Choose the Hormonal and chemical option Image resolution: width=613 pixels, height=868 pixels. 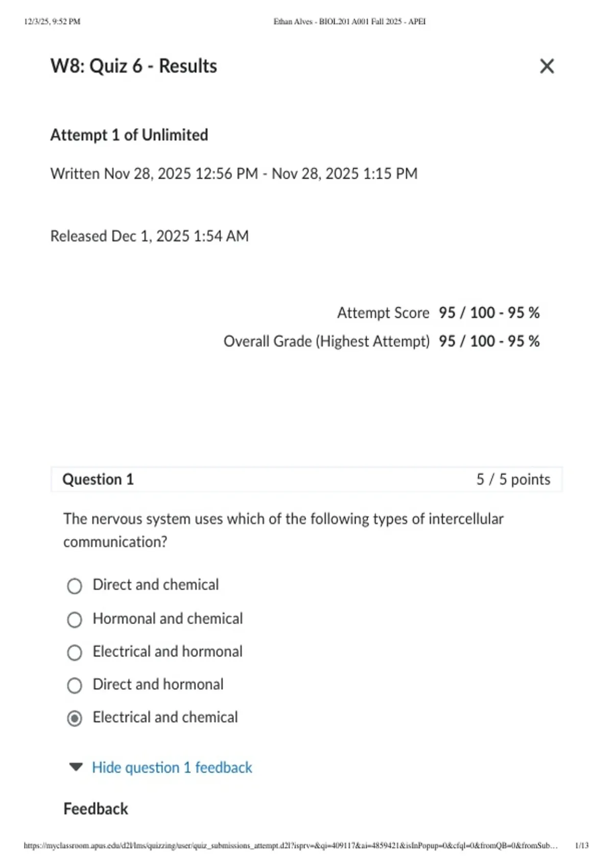(x=75, y=619)
